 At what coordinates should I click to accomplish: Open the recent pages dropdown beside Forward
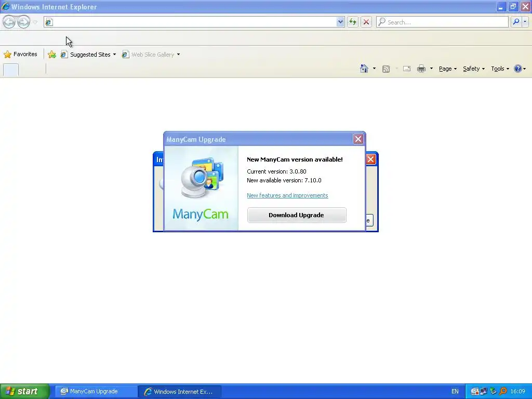point(35,22)
